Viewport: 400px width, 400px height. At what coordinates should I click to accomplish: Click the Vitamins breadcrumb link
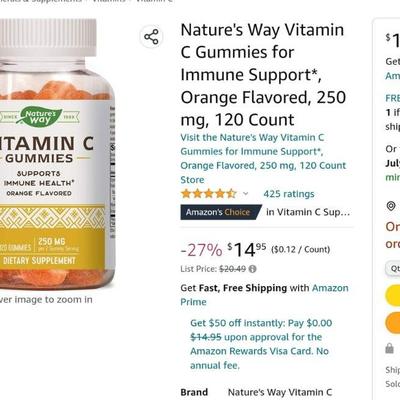coord(108,1)
